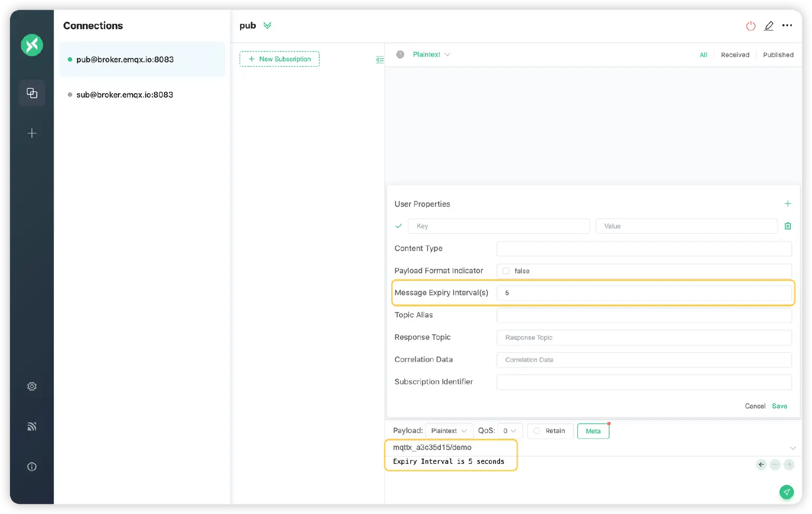Enable the Retain option

tap(537, 431)
